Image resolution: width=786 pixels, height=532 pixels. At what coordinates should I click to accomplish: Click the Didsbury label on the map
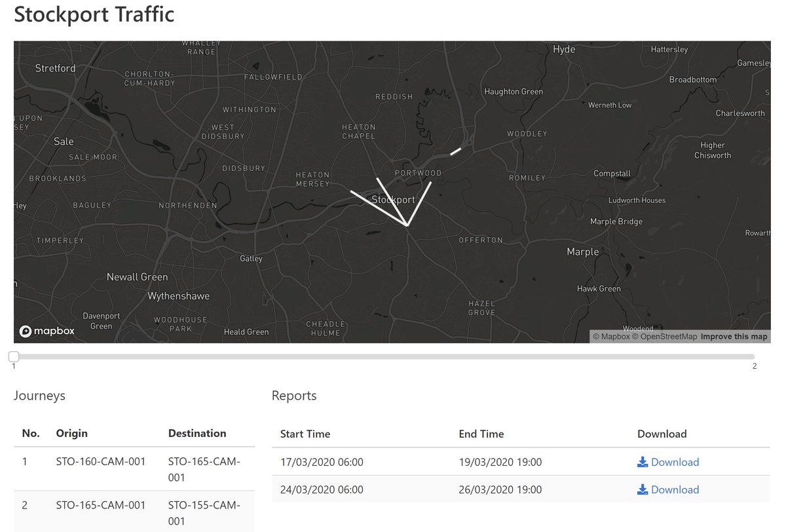244,168
